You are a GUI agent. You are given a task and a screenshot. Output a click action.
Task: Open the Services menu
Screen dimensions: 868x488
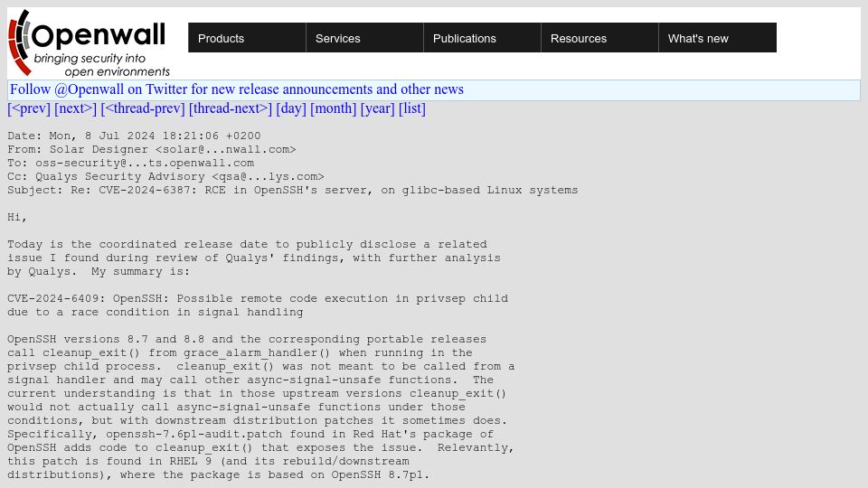pos(364,38)
